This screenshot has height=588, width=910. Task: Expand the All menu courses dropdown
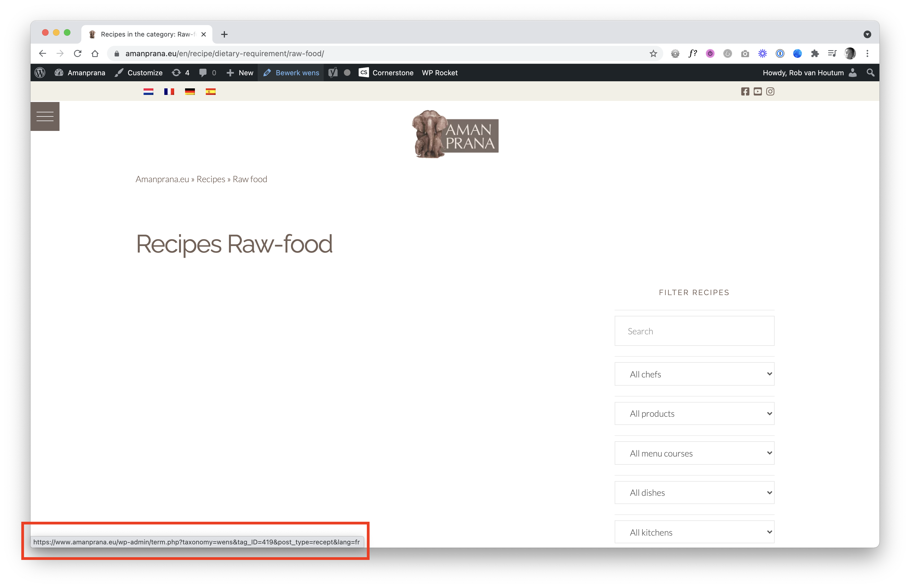[x=694, y=453]
